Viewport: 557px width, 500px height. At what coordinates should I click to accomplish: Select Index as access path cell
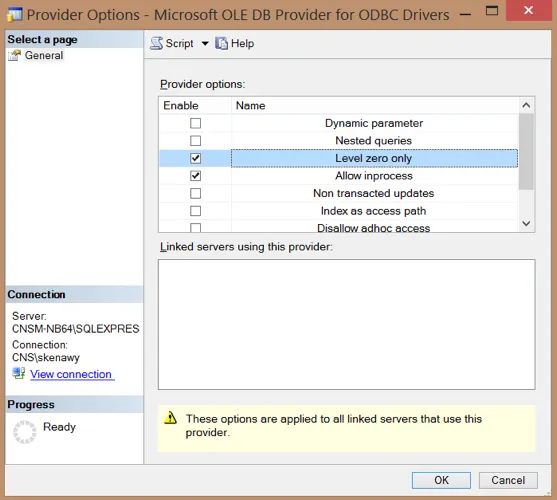tap(374, 211)
